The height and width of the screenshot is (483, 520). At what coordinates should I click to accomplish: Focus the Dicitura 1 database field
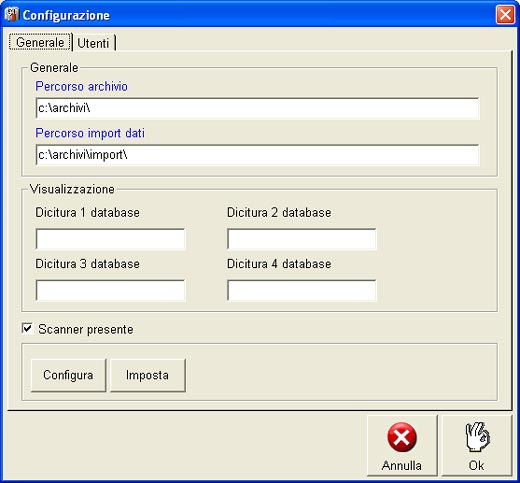click(x=110, y=239)
